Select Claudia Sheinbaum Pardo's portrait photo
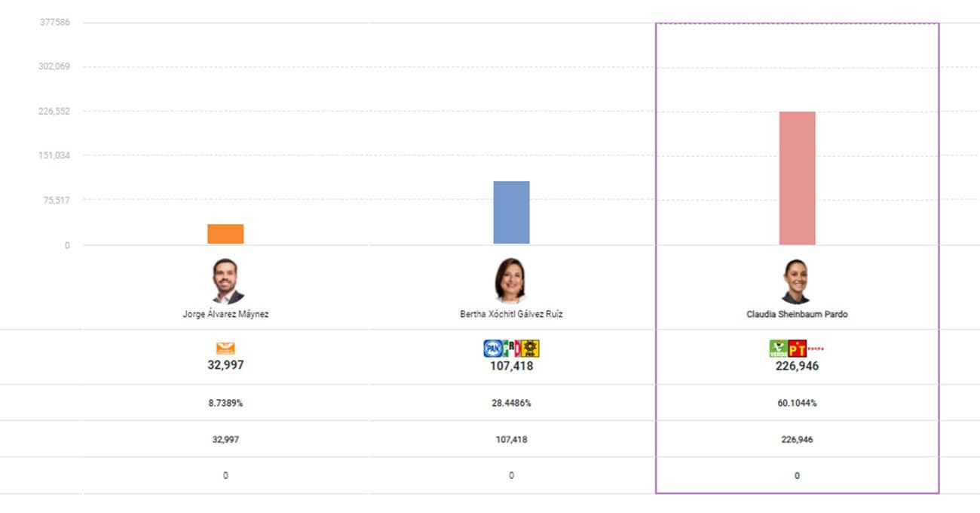The height and width of the screenshot is (513, 980). pos(797,281)
